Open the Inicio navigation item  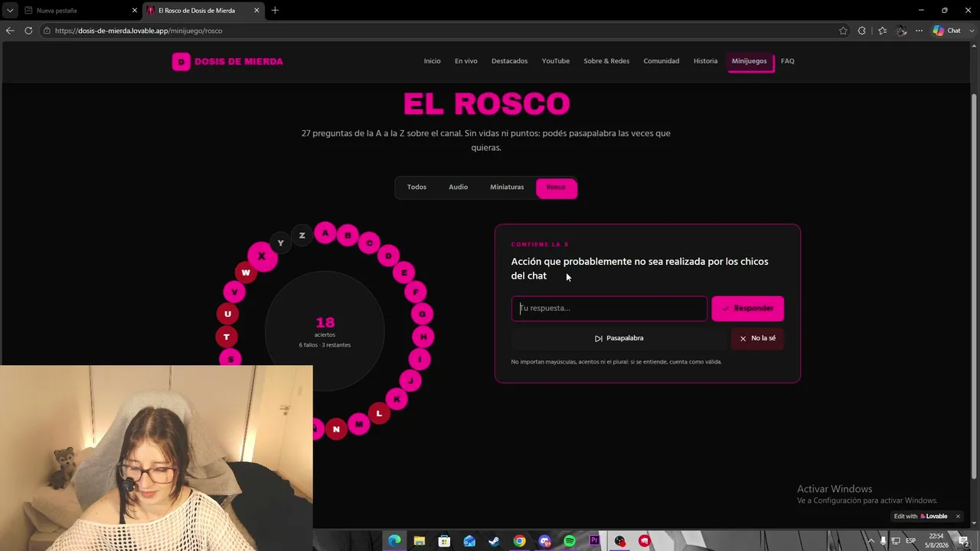click(433, 61)
